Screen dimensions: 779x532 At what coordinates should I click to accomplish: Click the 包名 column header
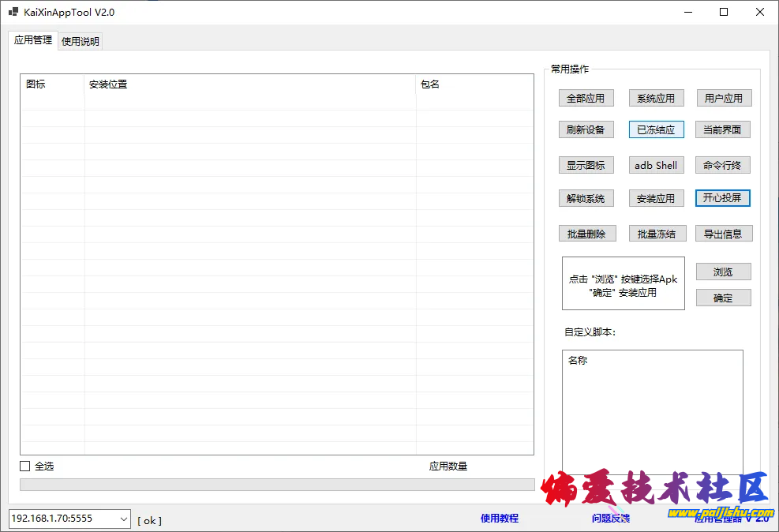[474, 84]
